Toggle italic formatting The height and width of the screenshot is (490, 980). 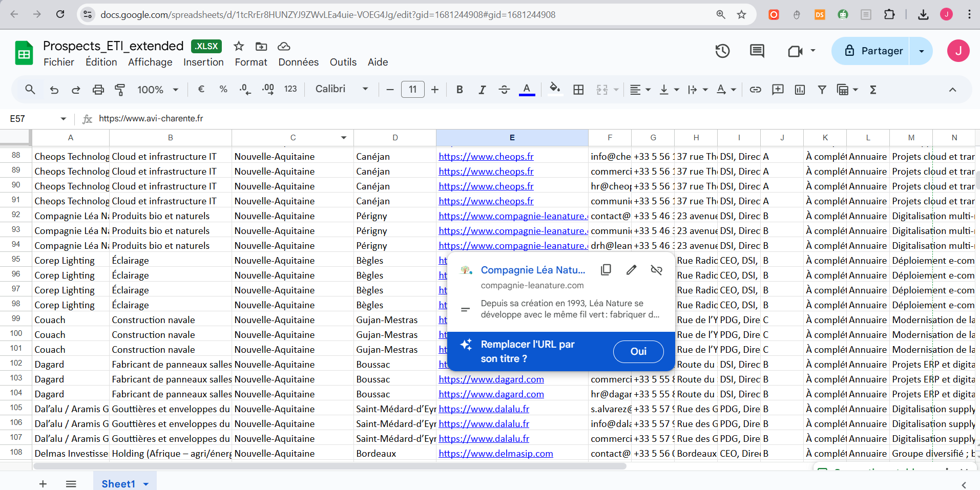pyautogui.click(x=482, y=90)
